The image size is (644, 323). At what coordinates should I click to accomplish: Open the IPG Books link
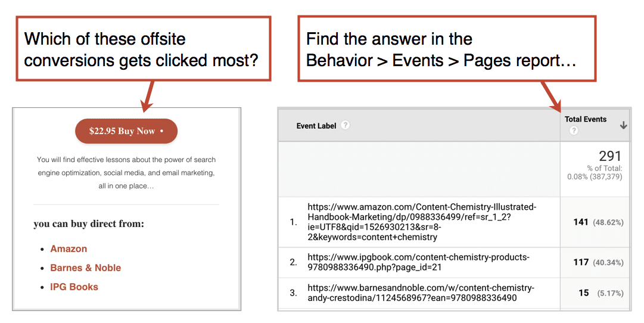coord(74,287)
